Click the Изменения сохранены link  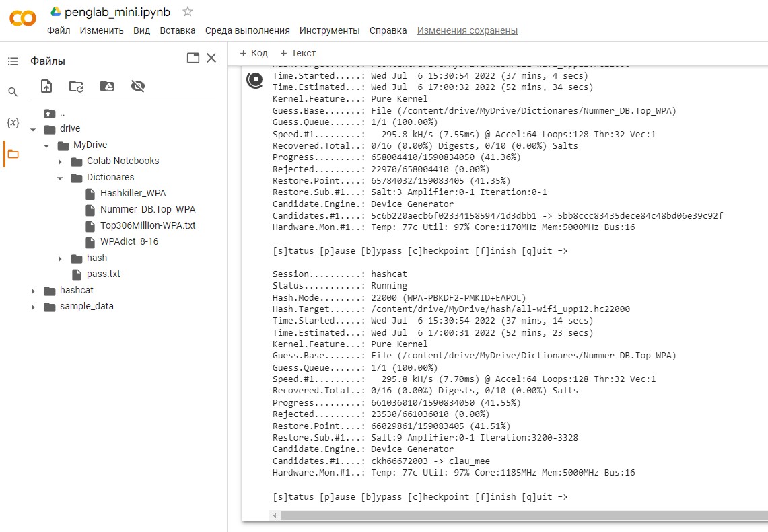click(467, 30)
